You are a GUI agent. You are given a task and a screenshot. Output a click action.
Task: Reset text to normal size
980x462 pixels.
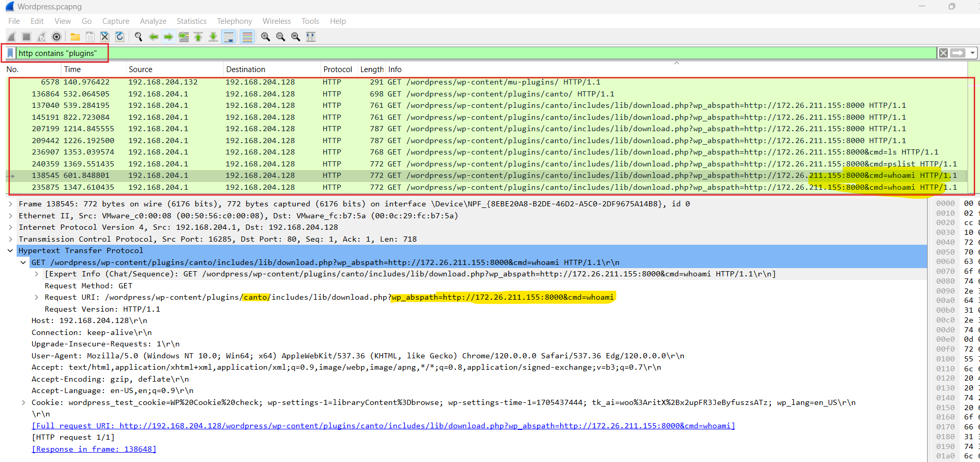click(296, 37)
